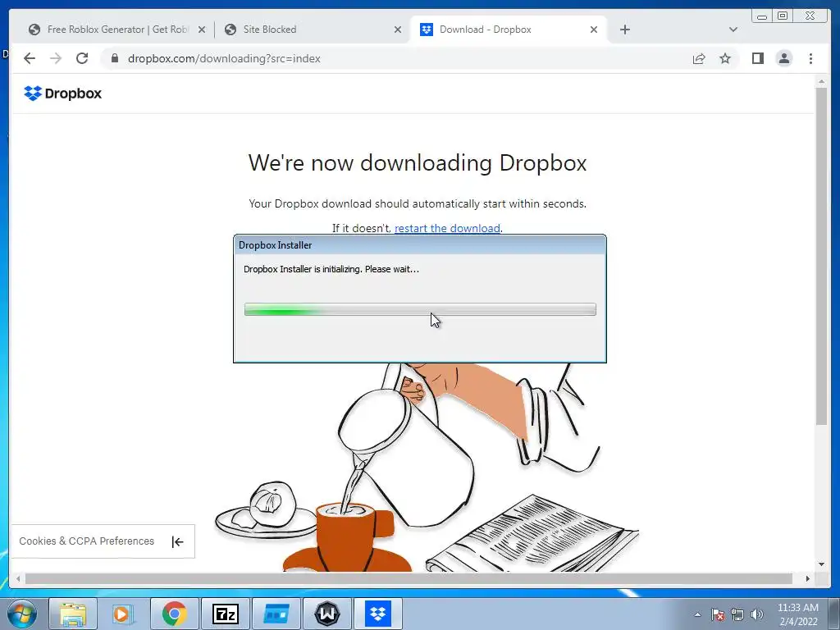Switch to Free Roblox Generator tab
The height and width of the screenshot is (630, 840).
tap(110, 30)
